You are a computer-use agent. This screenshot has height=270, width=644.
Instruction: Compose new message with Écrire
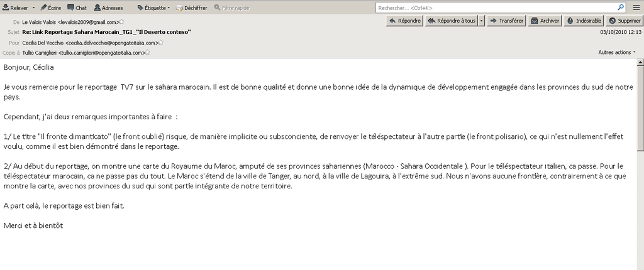coord(51,8)
